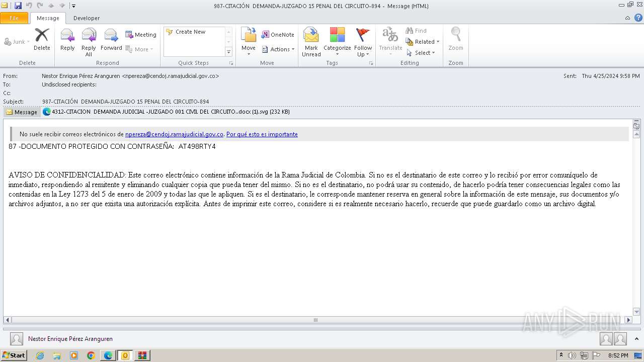Click the Find tool
The height and width of the screenshot is (362, 644).
pos(417,31)
